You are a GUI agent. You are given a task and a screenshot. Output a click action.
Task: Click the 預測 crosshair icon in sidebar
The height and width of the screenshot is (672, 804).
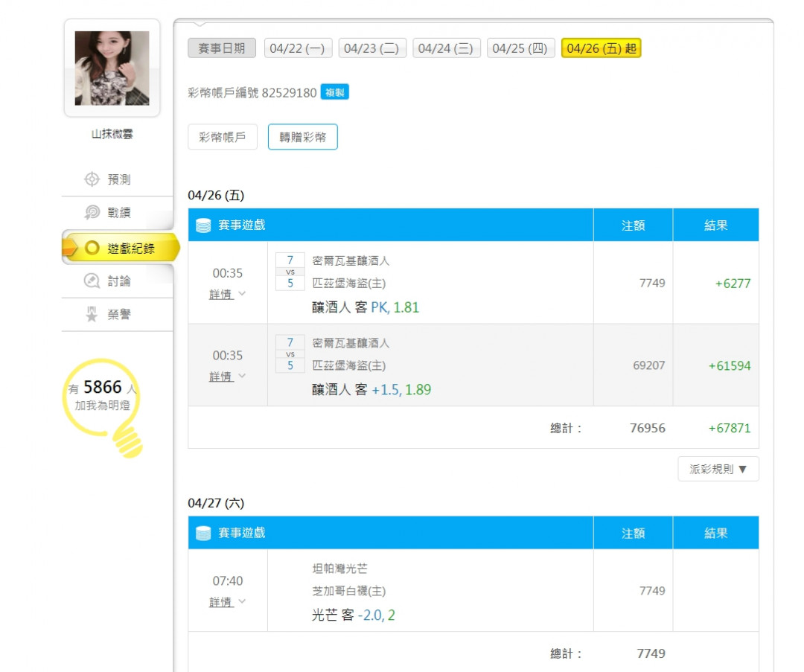92,179
